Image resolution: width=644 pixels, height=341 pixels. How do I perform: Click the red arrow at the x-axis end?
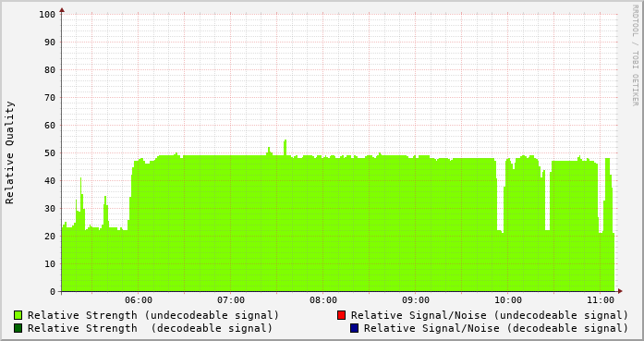tap(620, 291)
